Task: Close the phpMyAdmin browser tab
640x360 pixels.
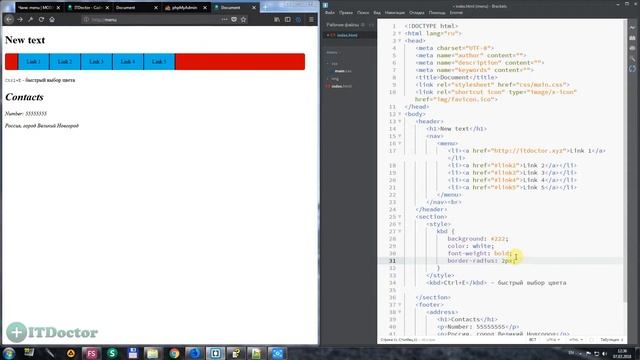Action: (x=205, y=7)
